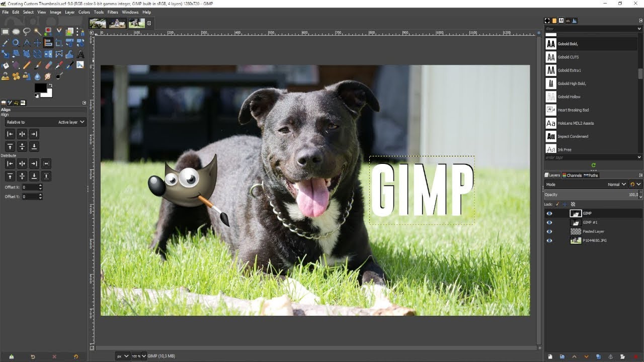This screenshot has width=644, height=362.
Task: Click the Offset X input field
Action: pos(30,187)
